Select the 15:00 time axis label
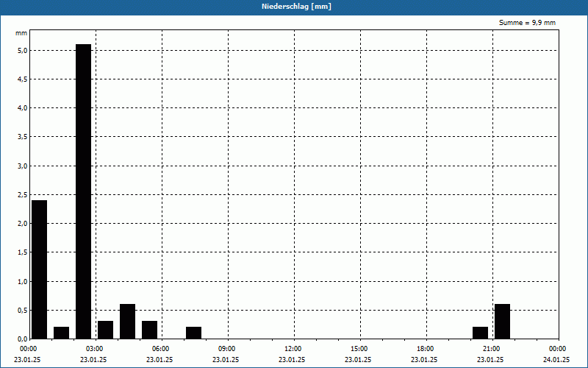This screenshot has width=588, height=368. [359, 348]
